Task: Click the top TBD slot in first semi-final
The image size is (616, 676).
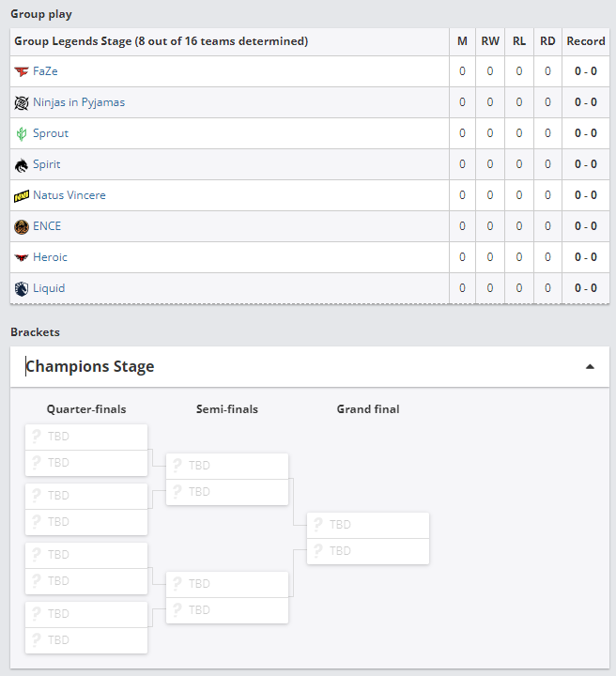Action: tap(227, 466)
